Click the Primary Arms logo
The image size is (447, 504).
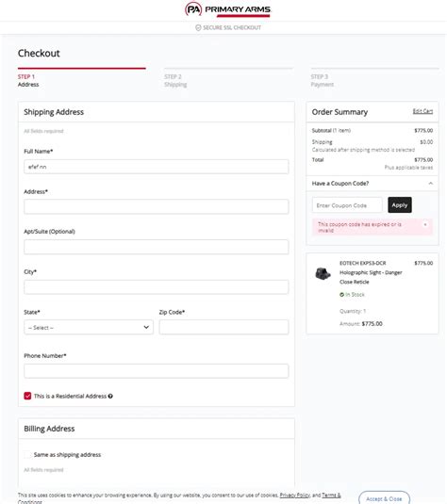(x=228, y=9)
